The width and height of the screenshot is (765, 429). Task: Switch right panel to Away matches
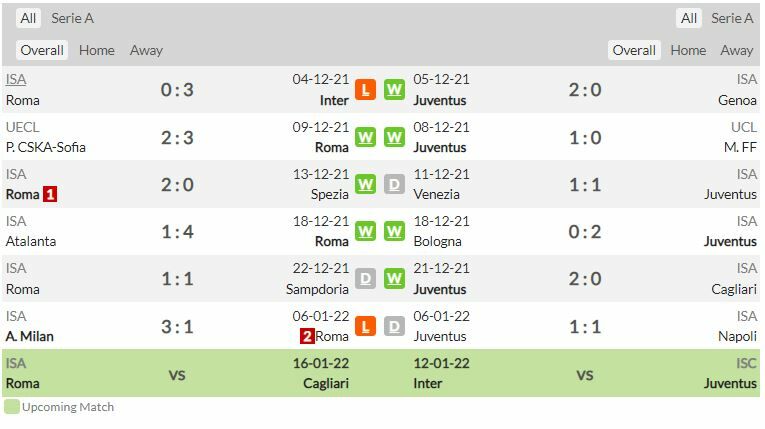pos(737,50)
